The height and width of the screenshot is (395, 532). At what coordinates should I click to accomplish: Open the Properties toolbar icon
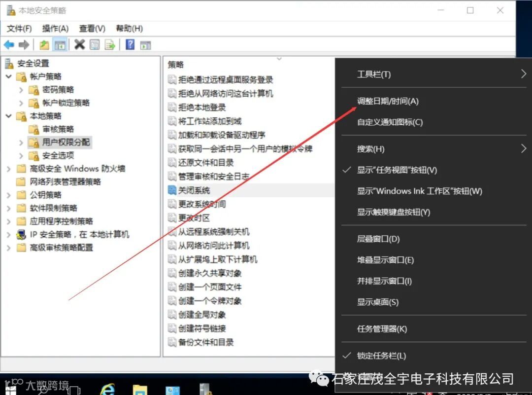coord(95,44)
